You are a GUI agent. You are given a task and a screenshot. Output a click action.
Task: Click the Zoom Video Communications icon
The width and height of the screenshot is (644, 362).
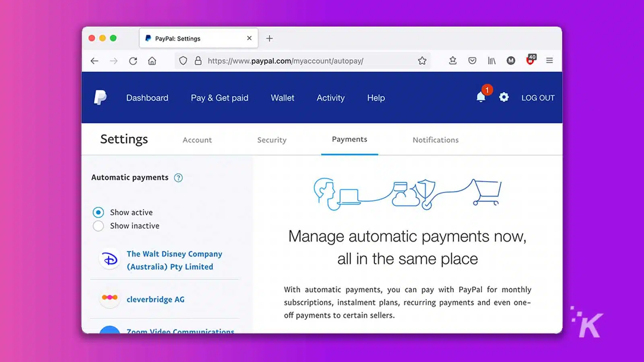click(109, 331)
